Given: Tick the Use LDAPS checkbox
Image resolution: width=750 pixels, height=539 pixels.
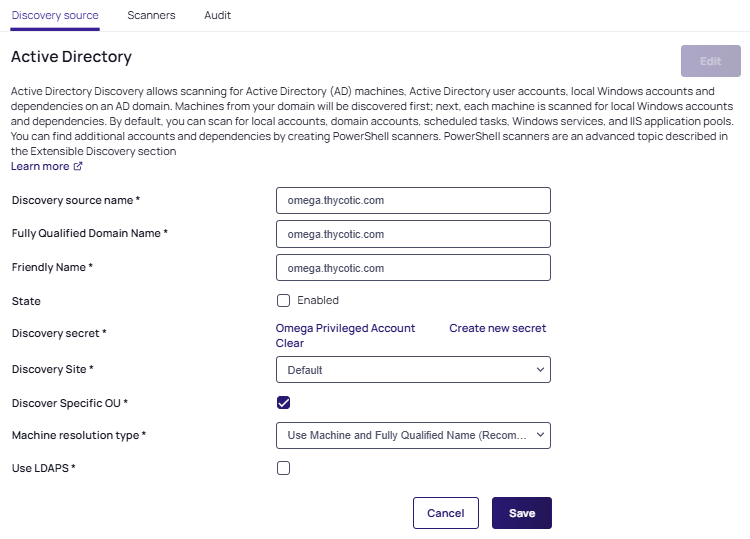Looking at the screenshot, I should 283,468.
